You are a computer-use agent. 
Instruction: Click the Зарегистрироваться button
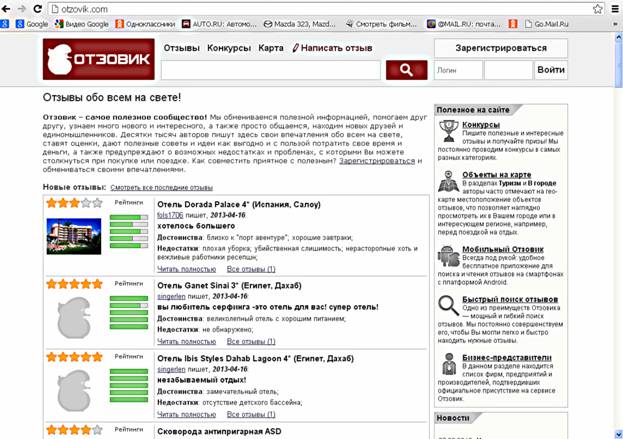(x=501, y=48)
